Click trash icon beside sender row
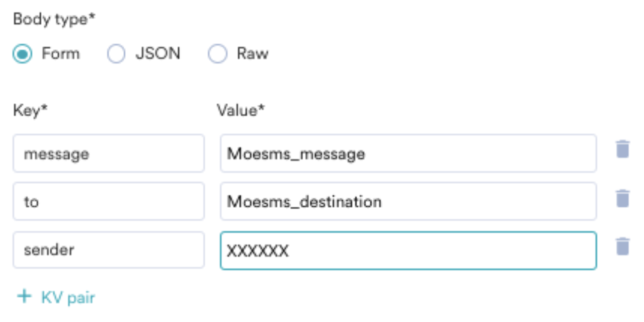This screenshot has height=322, width=644. (x=623, y=246)
